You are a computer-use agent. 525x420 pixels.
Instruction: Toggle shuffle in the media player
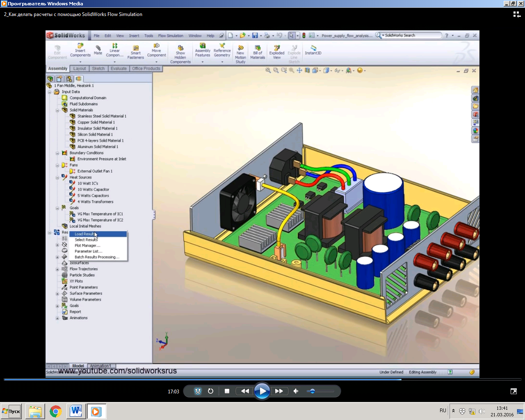click(198, 391)
